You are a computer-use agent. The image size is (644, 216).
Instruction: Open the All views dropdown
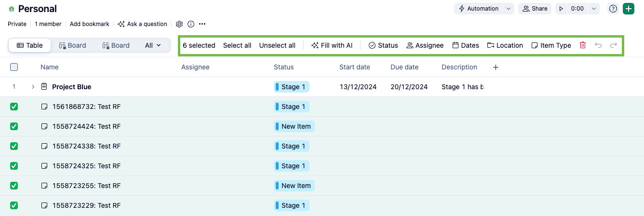pyautogui.click(x=153, y=45)
